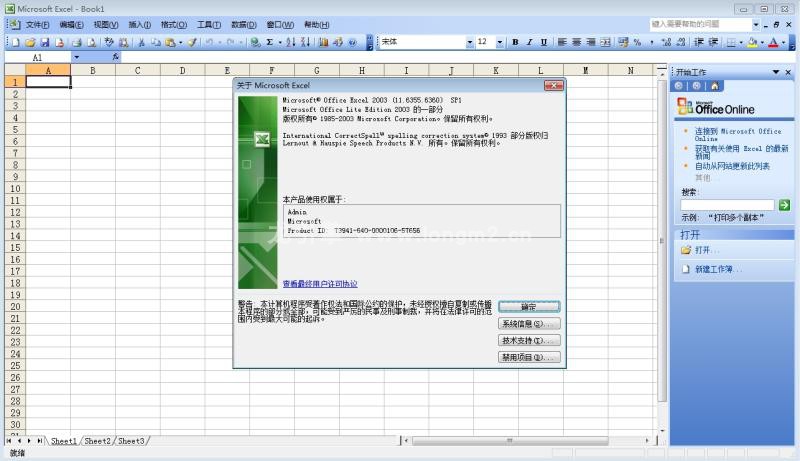Apply the yellow Fill Color bucket
This screenshot has height=461, width=800.
(753, 42)
